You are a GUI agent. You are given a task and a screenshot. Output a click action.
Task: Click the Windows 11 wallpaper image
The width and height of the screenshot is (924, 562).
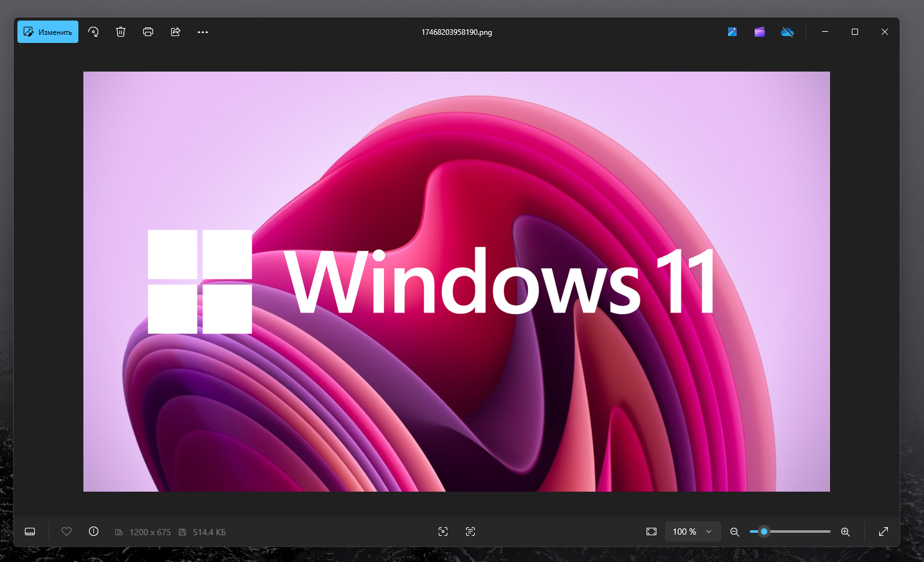(x=457, y=281)
